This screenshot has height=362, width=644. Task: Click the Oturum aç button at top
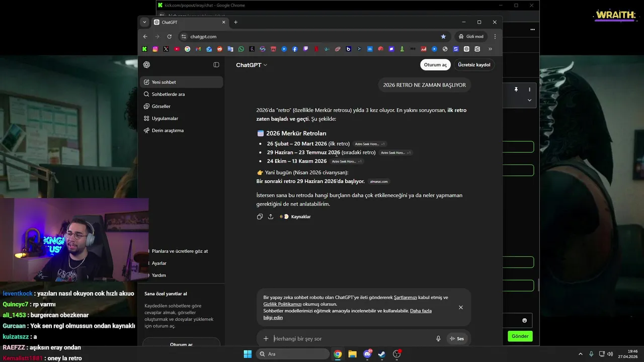pyautogui.click(x=435, y=65)
